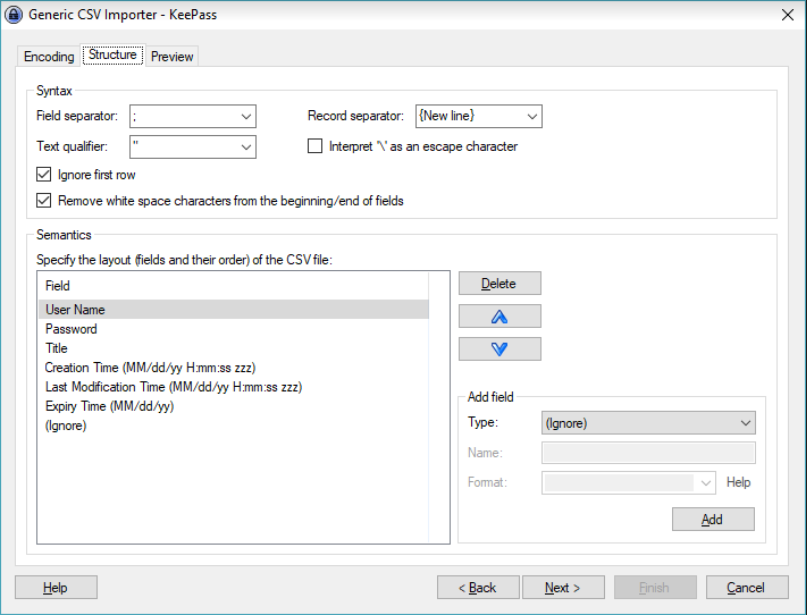Click the Name input field
Screen dimensions: 807x615
(x=648, y=453)
